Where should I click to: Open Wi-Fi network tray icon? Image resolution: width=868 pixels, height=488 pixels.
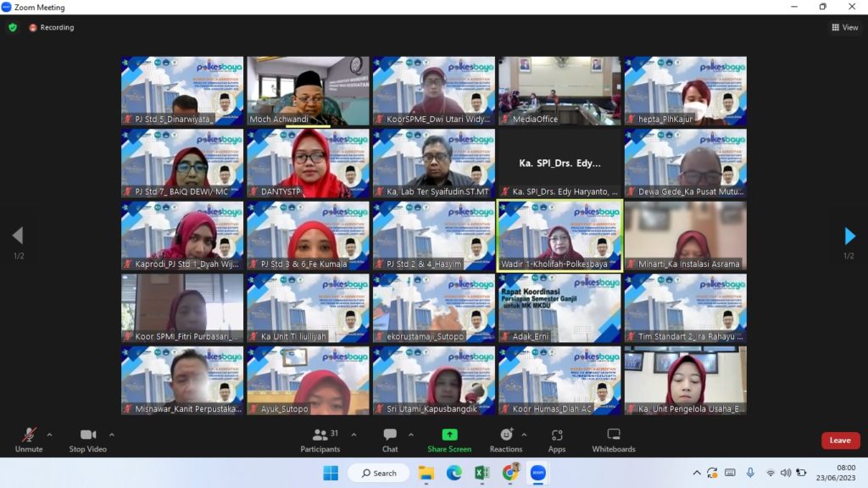770,473
